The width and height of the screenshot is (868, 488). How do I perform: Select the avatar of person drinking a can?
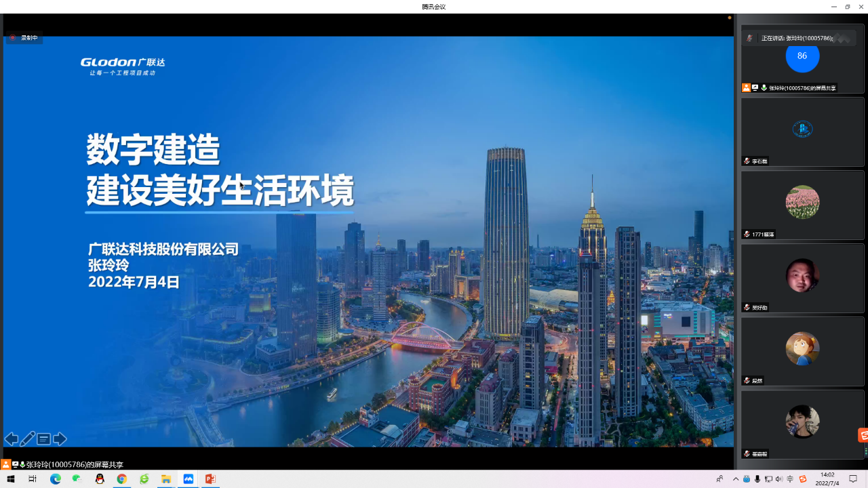[x=802, y=422]
